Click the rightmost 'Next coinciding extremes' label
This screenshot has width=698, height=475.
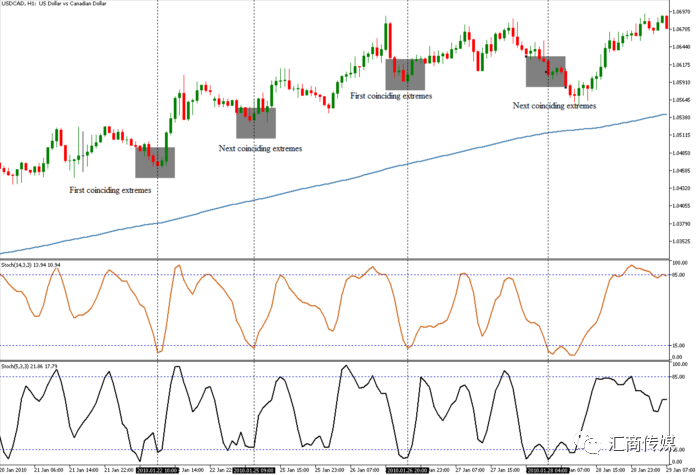click(x=554, y=106)
